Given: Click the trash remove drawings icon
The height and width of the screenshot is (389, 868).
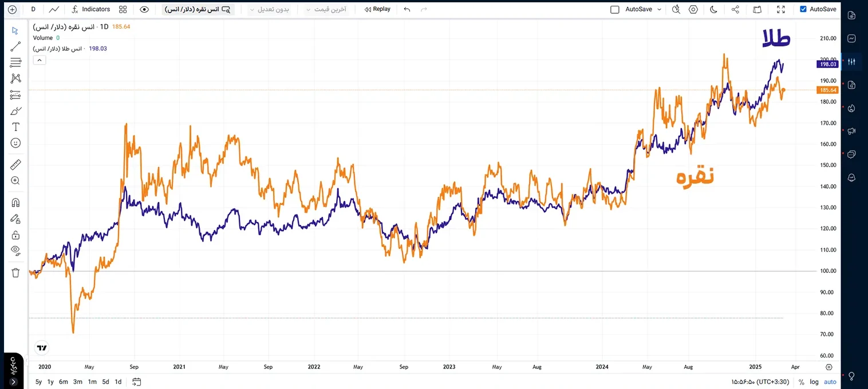Looking at the screenshot, I should 15,272.
